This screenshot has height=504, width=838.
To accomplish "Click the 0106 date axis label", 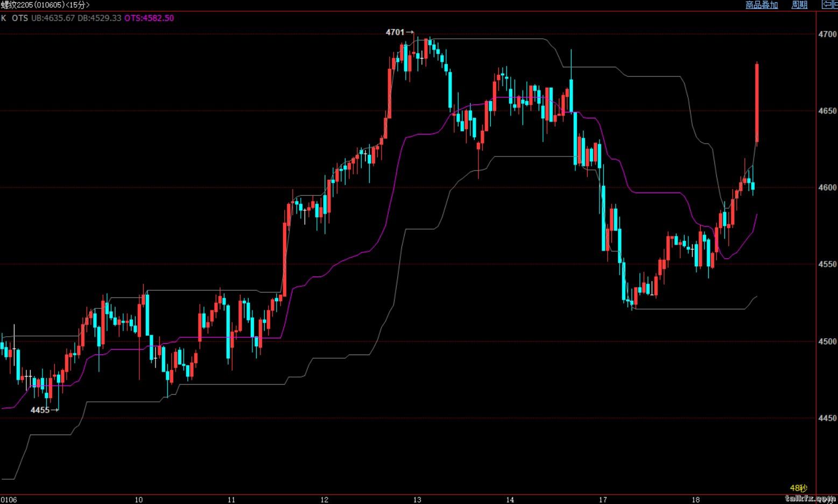I will tap(9, 500).
